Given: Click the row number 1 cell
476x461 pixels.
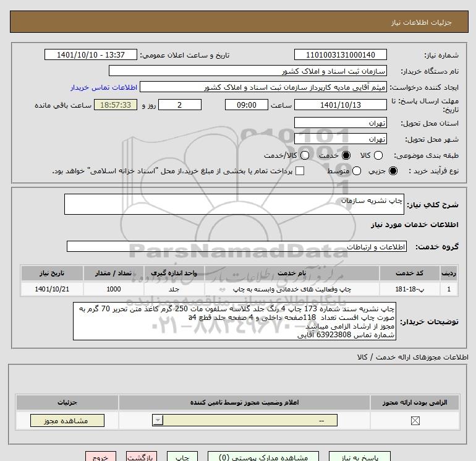Looking at the screenshot, I should 449,289.
